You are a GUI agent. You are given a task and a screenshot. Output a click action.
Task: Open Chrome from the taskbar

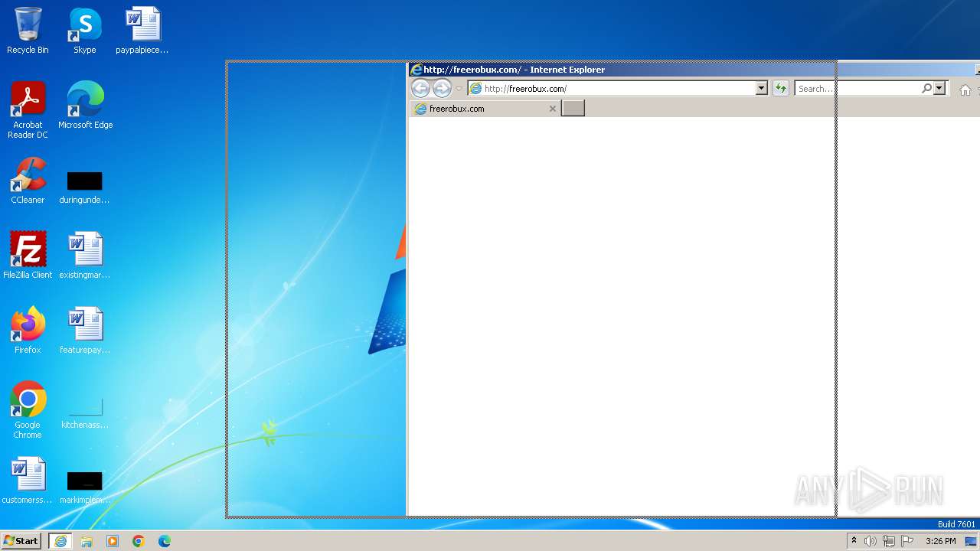coord(139,541)
